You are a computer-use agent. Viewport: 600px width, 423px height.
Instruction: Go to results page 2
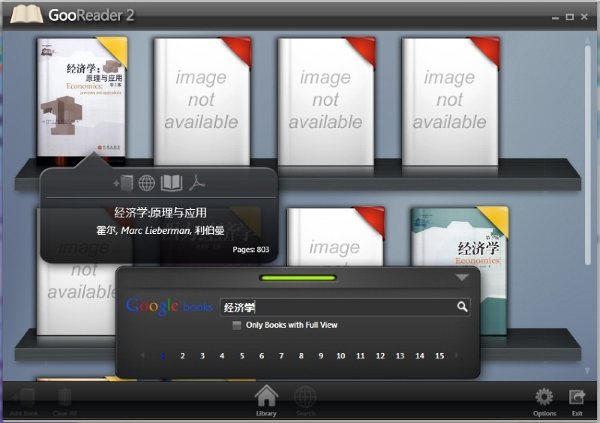click(x=183, y=356)
